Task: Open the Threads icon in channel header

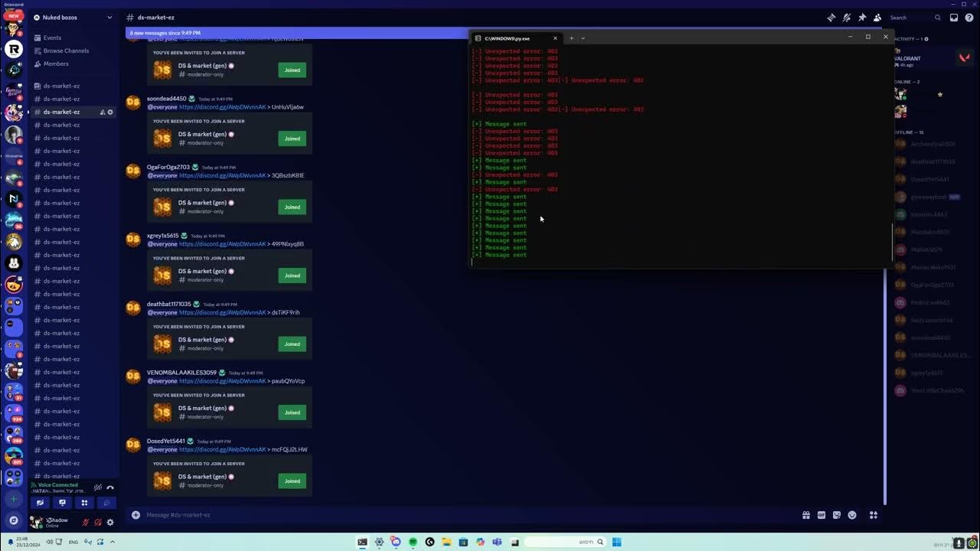Action: coord(831,18)
